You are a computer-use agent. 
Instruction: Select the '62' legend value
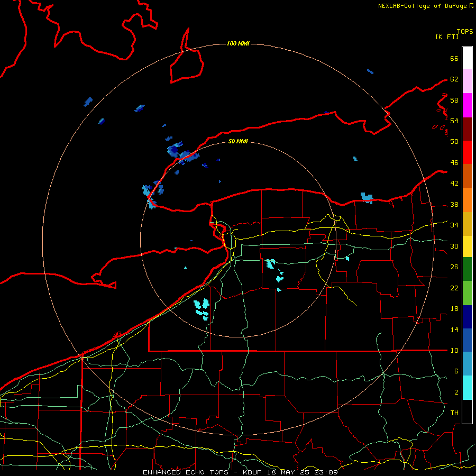(x=454, y=79)
